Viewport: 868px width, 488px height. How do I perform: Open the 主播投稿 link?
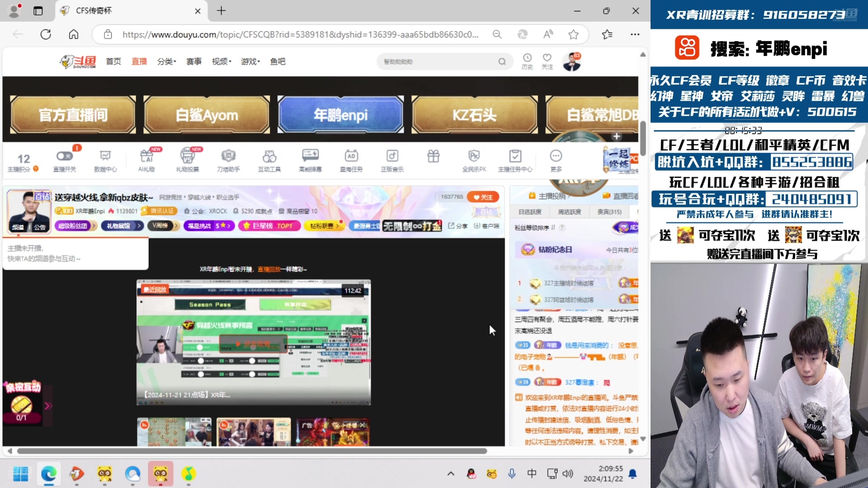(547, 196)
